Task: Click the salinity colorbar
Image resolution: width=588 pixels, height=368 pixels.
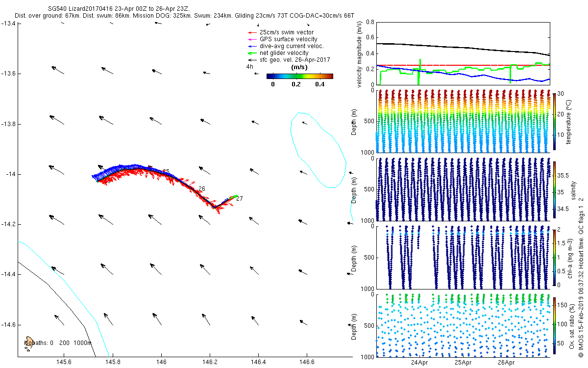Action: [x=554, y=188]
